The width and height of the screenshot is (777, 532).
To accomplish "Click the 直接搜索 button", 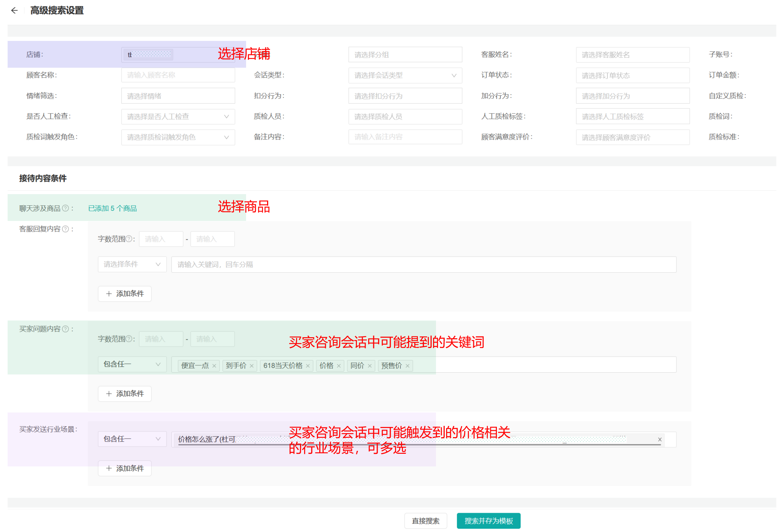I will 425,521.
